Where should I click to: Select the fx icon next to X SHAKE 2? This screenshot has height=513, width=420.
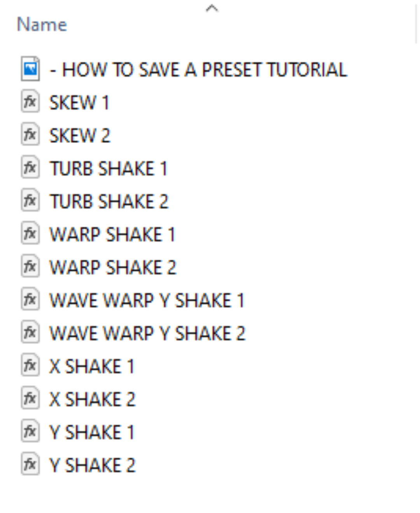click(30, 398)
